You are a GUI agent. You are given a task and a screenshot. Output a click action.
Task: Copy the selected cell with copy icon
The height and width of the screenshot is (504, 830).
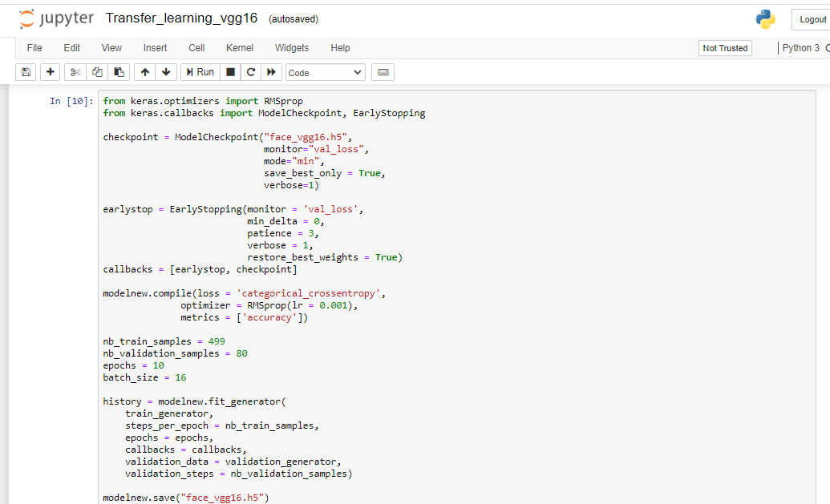96,71
